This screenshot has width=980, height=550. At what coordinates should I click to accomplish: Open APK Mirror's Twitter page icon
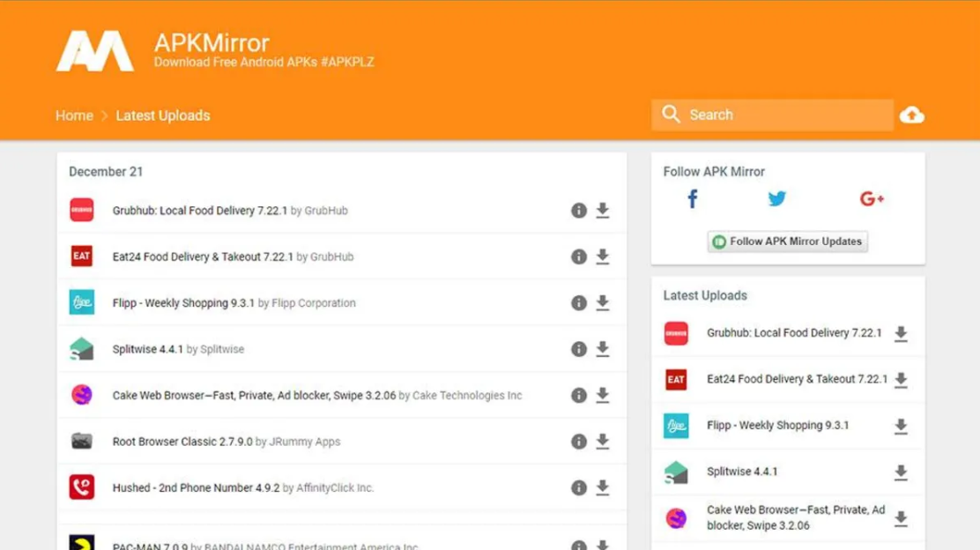(x=776, y=199)
